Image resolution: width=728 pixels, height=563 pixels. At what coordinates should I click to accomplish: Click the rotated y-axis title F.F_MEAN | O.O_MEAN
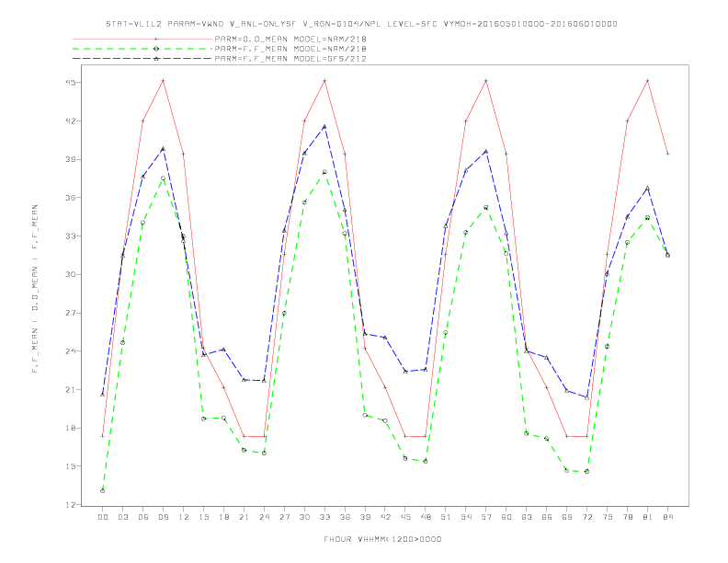pos(35,289)
